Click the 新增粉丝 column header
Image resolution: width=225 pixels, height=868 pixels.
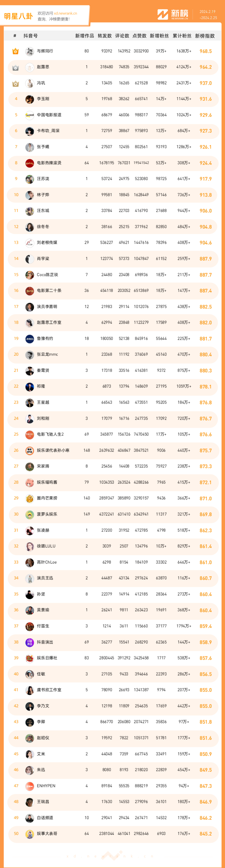pos(159,36)
